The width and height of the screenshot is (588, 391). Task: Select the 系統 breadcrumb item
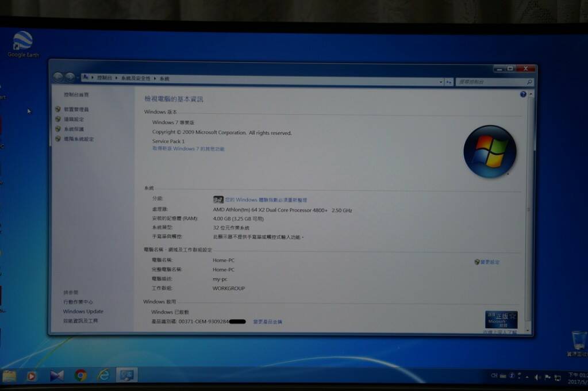[x=164, y=79]
